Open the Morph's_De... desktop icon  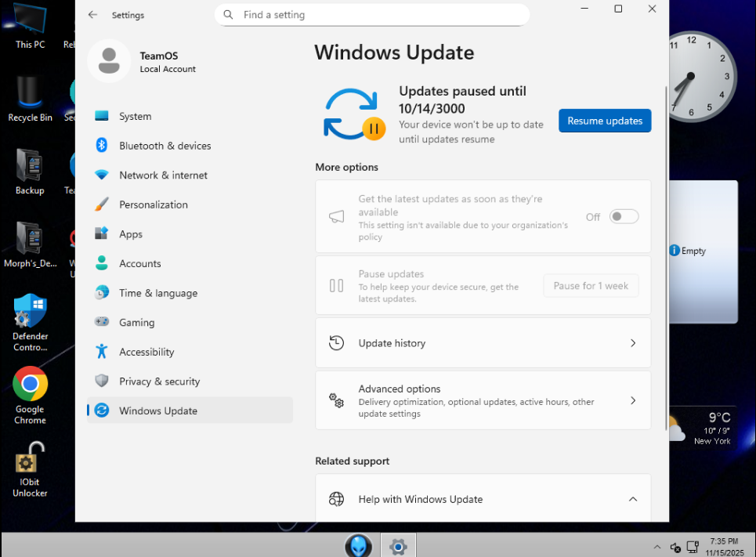coord(30,245)
